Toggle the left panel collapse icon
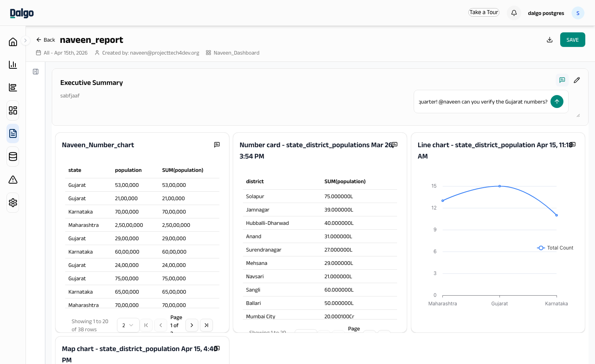Viewport: 595px width, 364px height. (x=36, y=72)
